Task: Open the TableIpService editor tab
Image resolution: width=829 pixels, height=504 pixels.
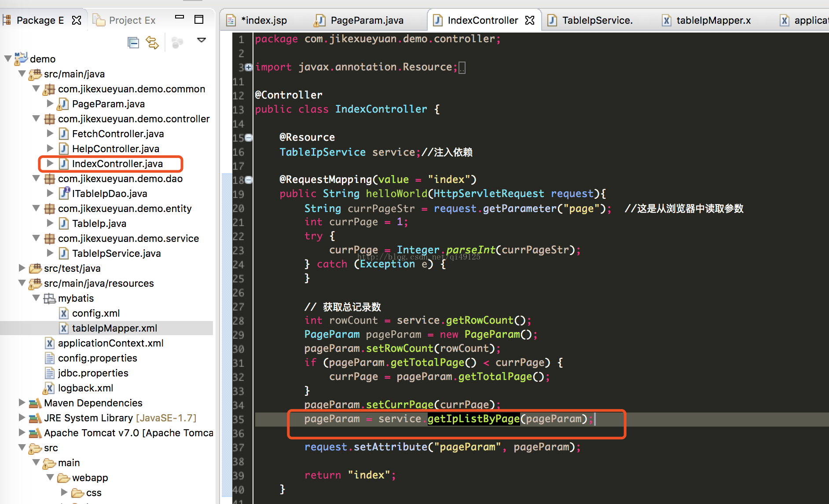Action: click(590, 20)
